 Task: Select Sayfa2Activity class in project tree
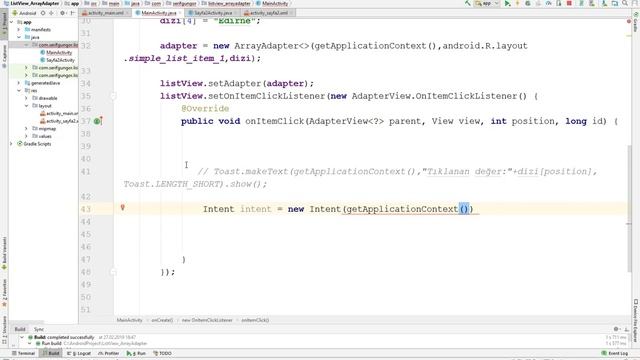coord(58,60)
